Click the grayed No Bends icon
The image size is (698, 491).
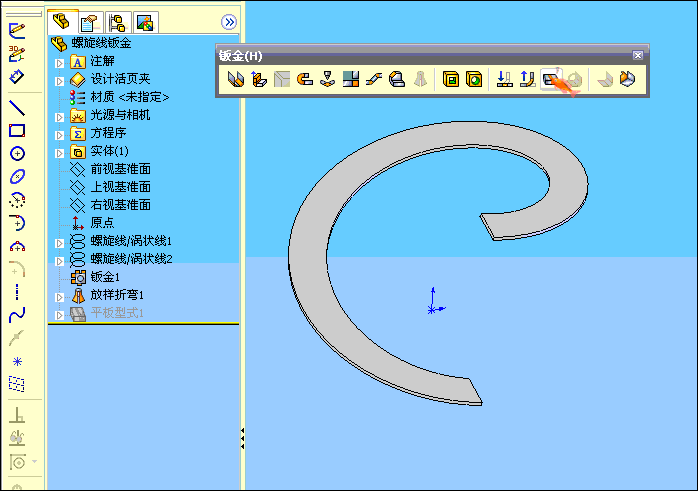(575, 79)
